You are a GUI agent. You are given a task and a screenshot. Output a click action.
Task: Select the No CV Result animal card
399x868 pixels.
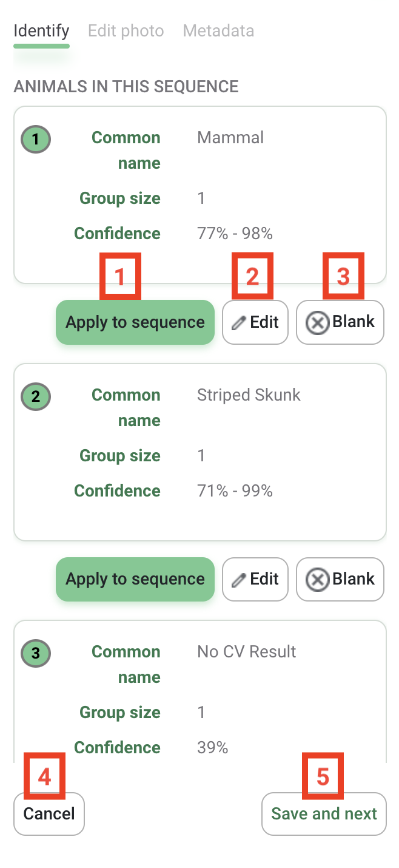pyautogui.click(x=200, y=692)
